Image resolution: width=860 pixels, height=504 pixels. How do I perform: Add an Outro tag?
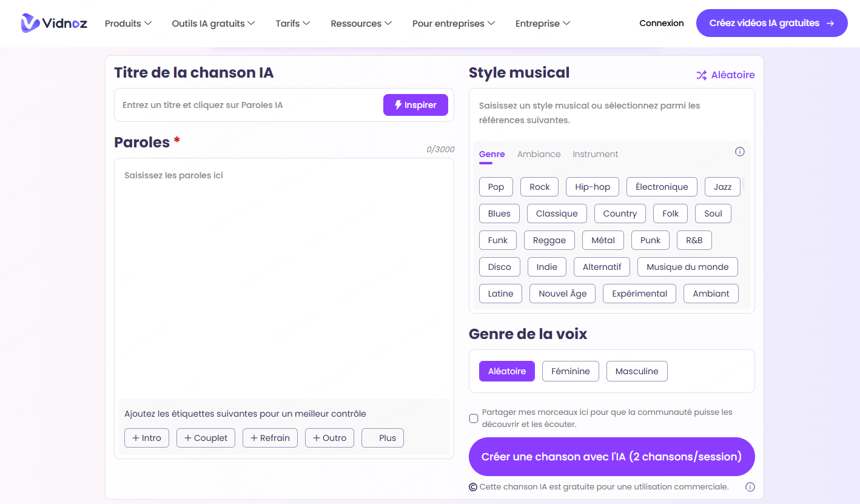329,438
